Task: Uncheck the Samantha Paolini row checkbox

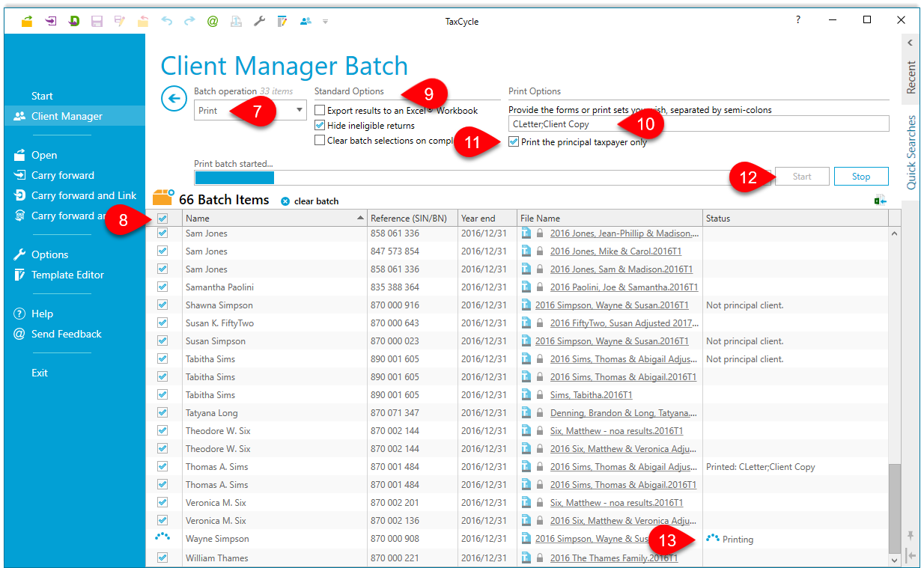Action: pyautogui.click(x=162, y=287)
